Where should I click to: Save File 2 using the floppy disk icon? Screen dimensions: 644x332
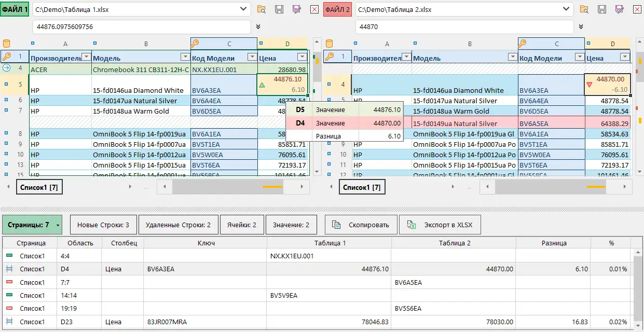(x=602, y=9)
